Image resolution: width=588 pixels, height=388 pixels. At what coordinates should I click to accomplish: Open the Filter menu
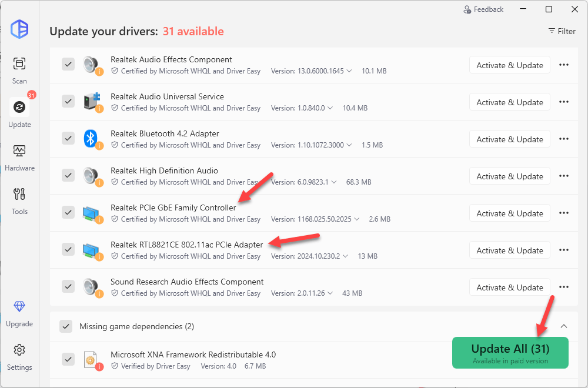point(562,31)
